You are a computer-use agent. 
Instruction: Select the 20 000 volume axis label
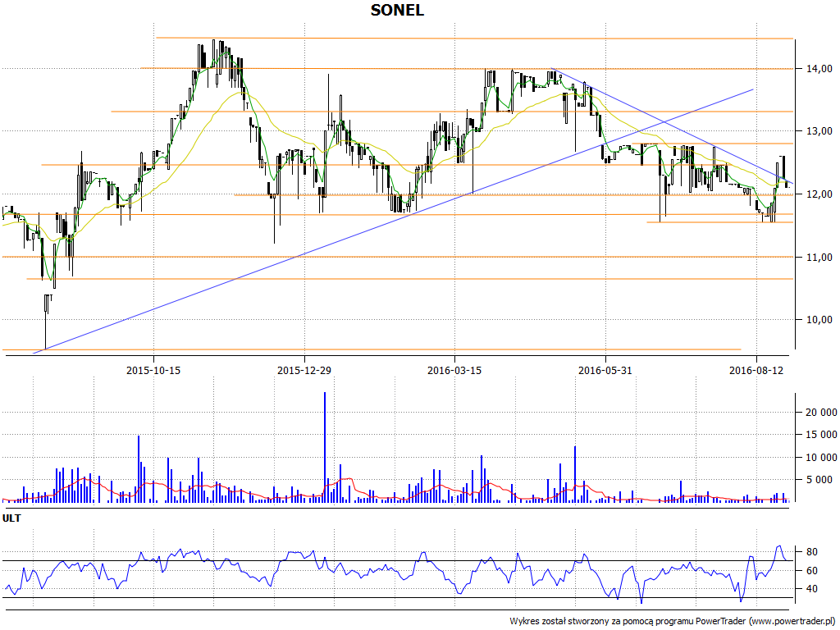click(821, 412)
